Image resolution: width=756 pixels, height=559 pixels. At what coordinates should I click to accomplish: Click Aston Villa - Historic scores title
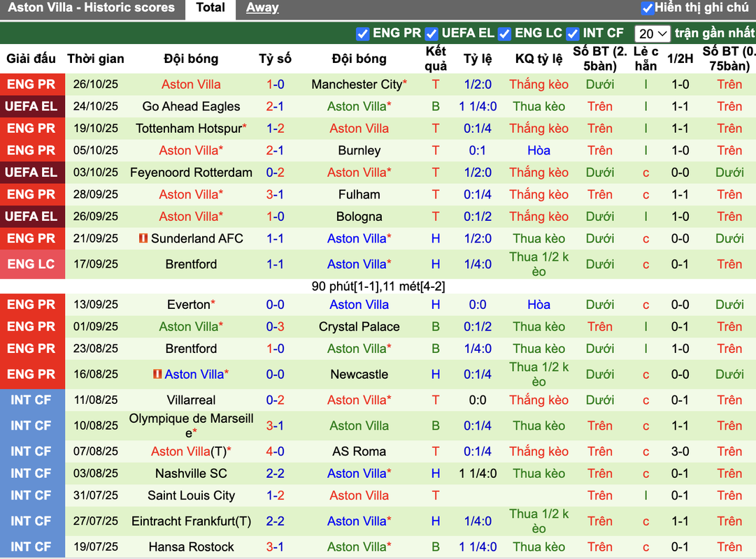(91, 8)
